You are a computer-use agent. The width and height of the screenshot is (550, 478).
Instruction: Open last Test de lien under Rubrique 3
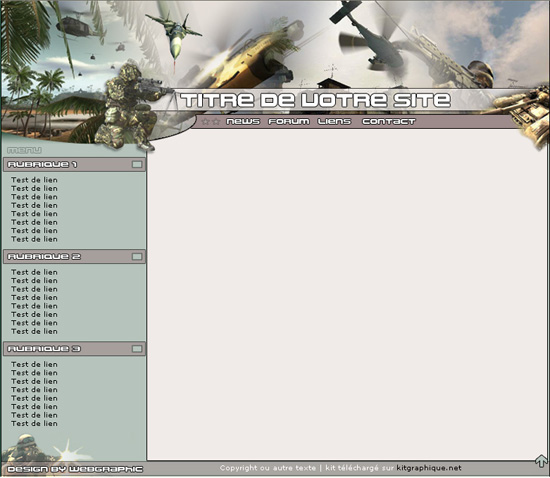pos(34,424)
